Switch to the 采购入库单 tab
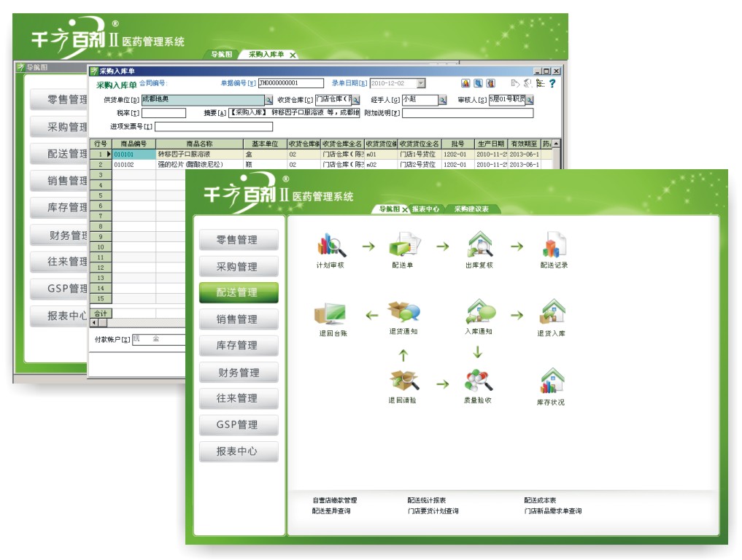 click(x=266, y=55)
